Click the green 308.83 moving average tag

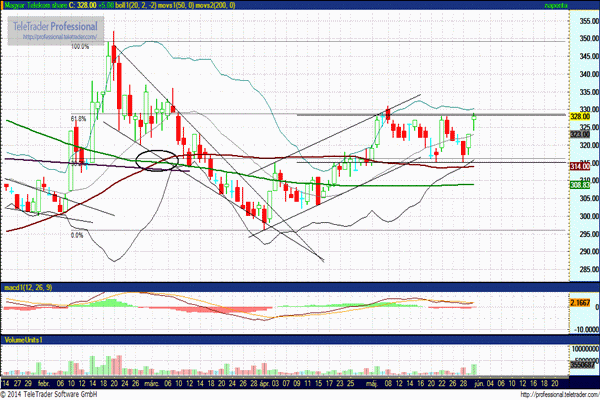click(x=580, y=185)
